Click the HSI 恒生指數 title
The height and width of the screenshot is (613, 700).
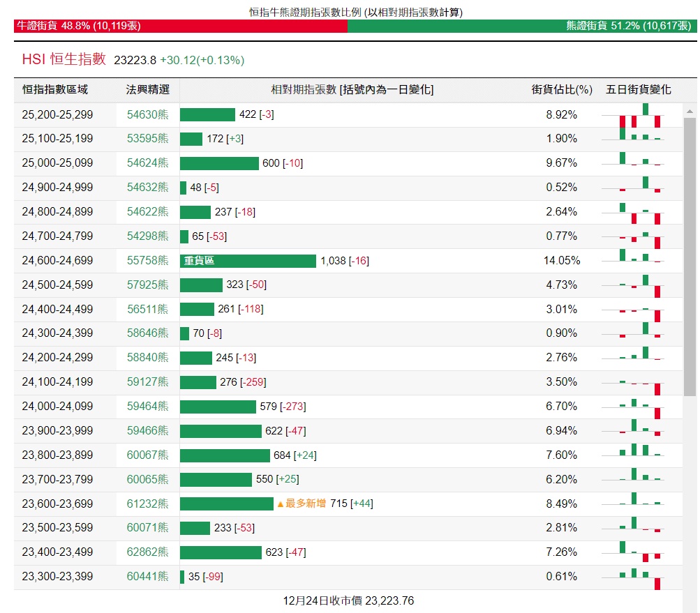point(64,59)
